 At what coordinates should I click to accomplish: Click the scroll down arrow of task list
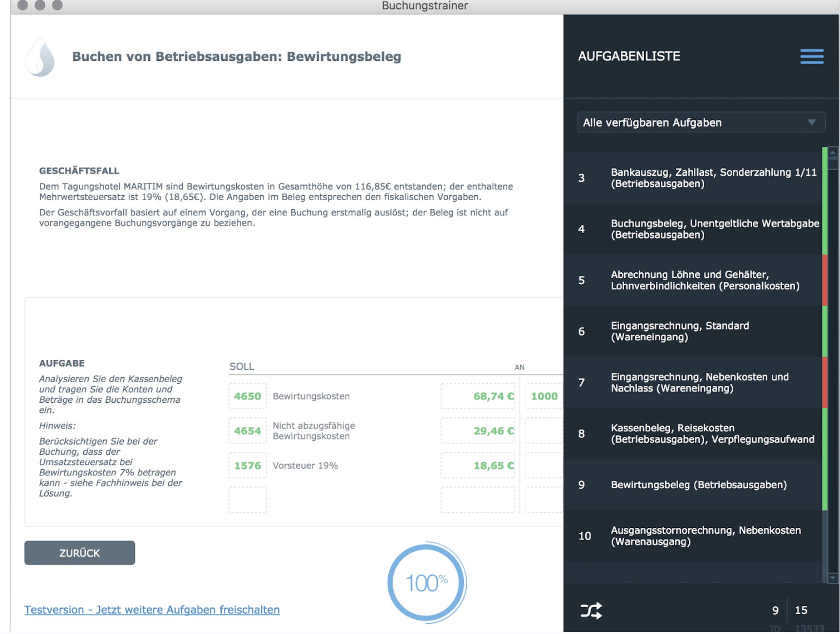coord(833,578)
